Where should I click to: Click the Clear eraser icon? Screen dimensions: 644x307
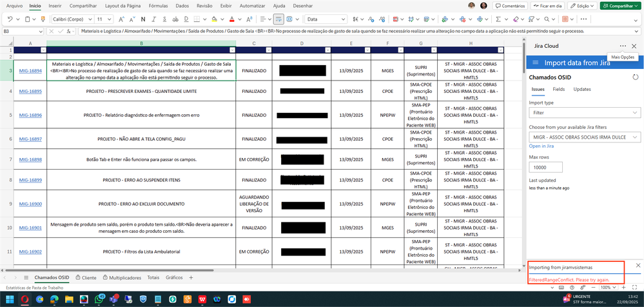[516, 19]
